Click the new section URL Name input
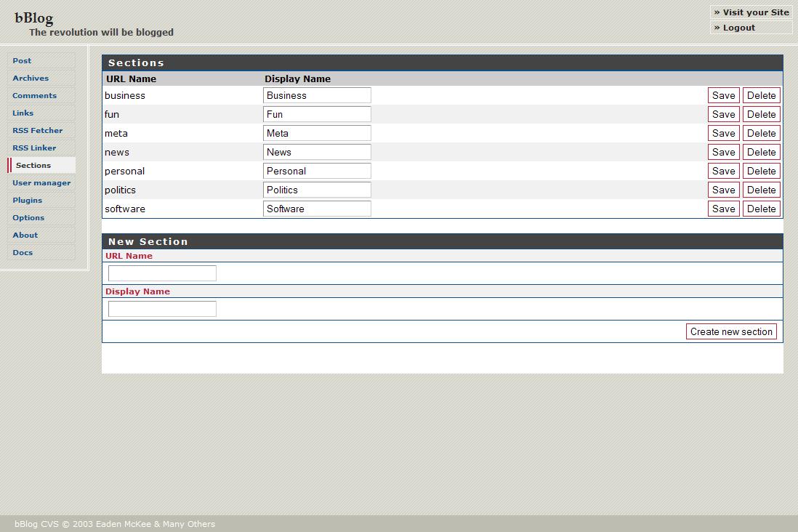The width and height of the screenshot is (798, 532). click(162, 273)
